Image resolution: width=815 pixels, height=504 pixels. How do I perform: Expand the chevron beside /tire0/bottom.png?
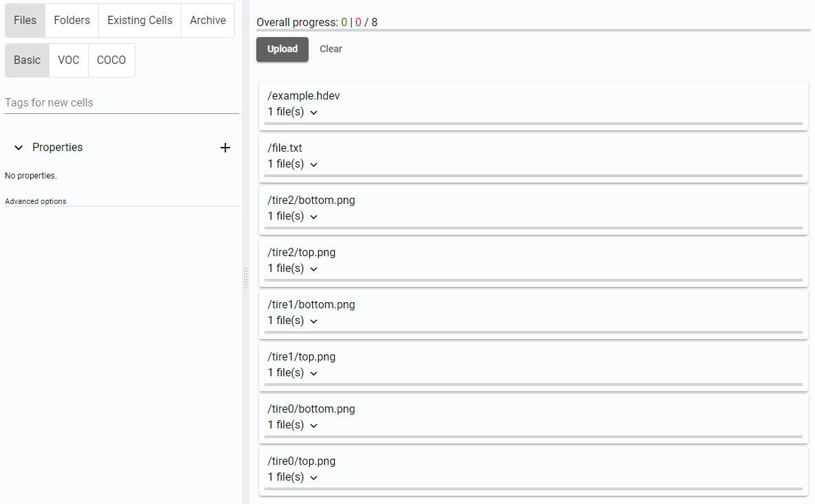313,425
